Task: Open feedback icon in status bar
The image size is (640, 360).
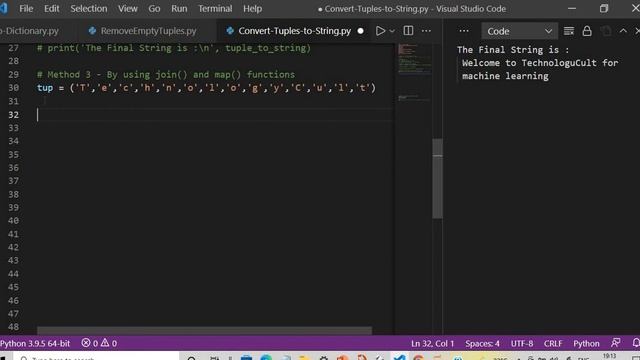Action: [616, 343]
